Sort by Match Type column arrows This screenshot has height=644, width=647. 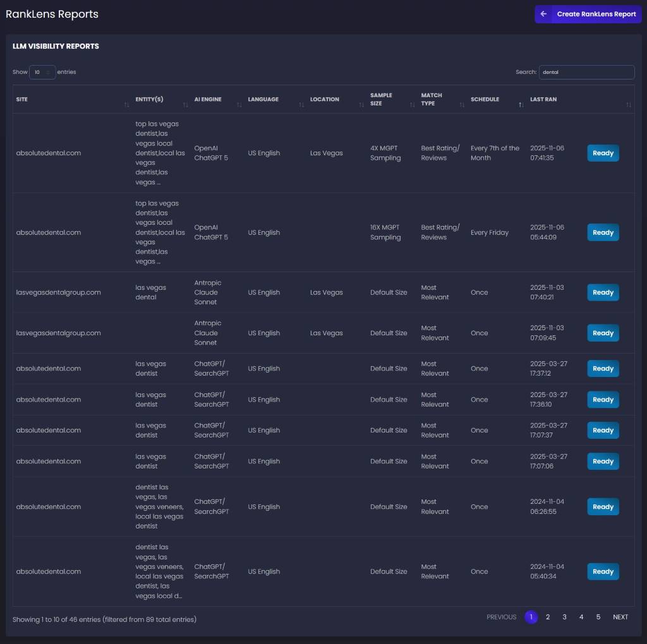click(462, 105)
